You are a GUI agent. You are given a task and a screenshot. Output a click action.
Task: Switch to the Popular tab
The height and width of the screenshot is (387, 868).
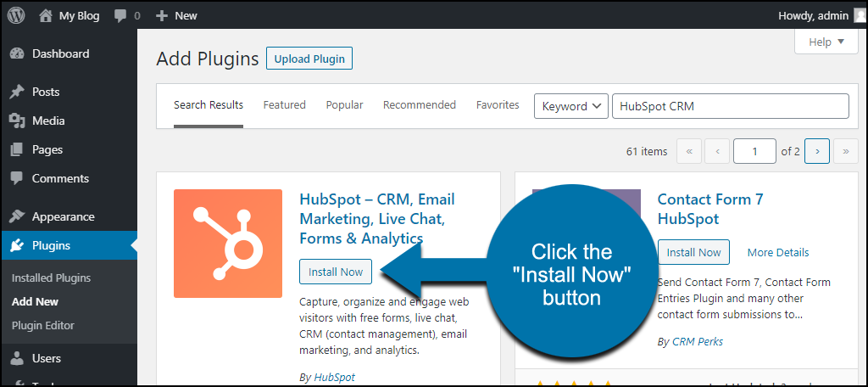(x=344, y=104)
